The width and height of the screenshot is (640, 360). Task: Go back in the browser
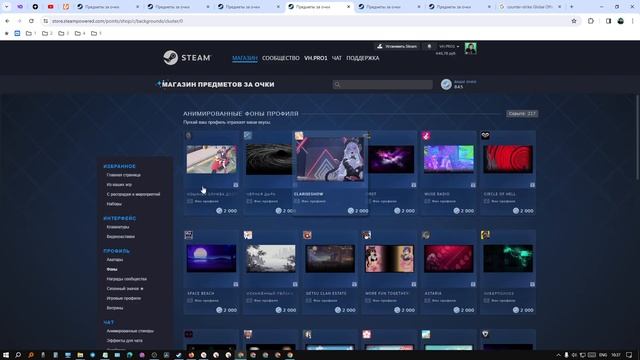coord(7,21)
